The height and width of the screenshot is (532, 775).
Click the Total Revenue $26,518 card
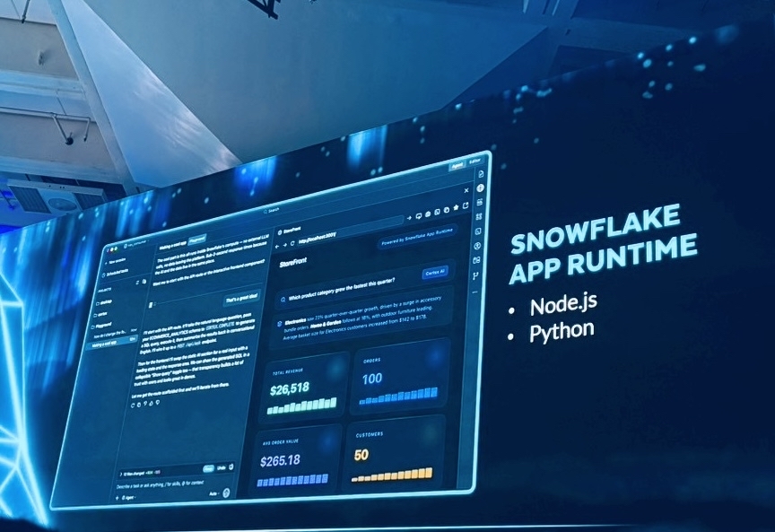303,389
